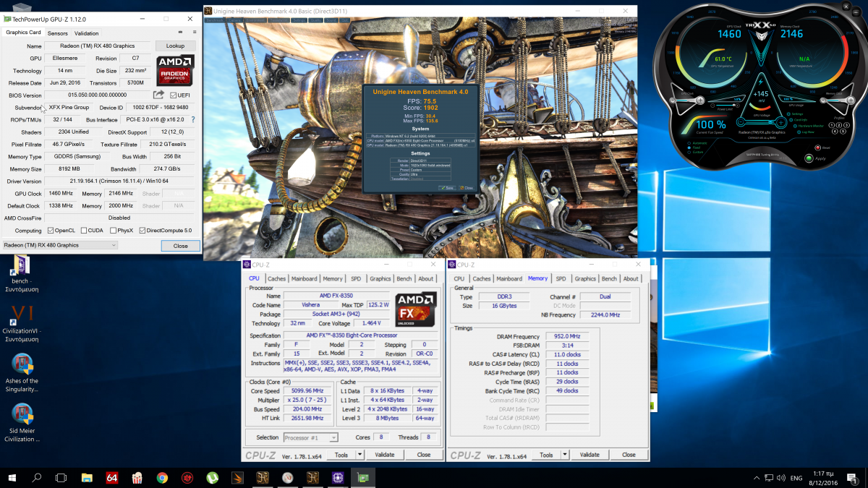This screenshot has width=868, height=488.
Task: Click the Close button in GPU-Z
Action: pyautogui.click(x=180, y=246)
